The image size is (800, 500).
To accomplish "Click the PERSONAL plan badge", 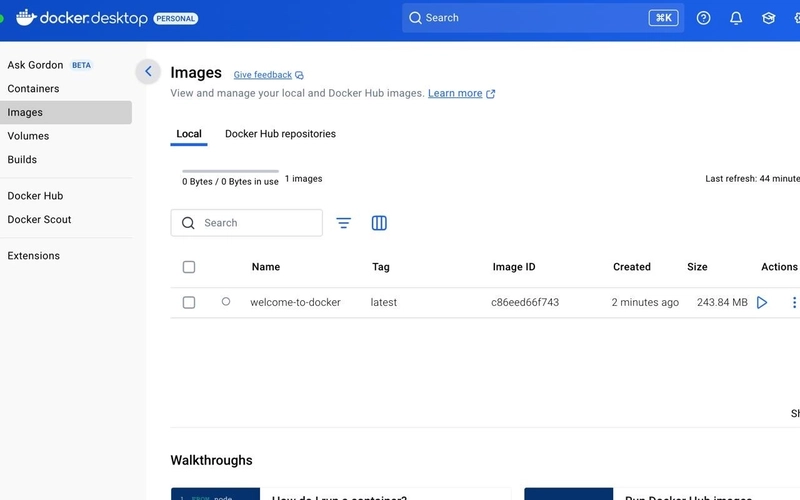I will (176, 18).
